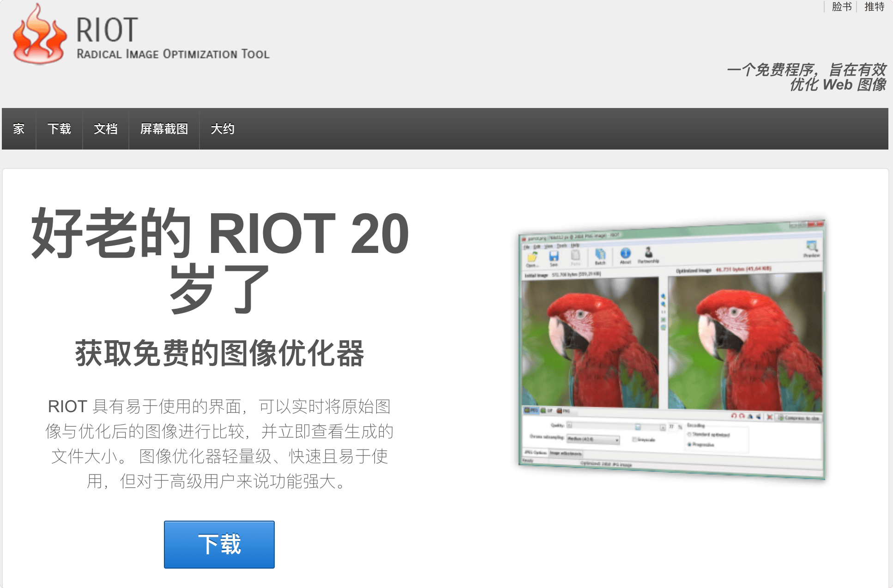
Task: Follow the 推特 Twitter link
Action: click(875, 7)
